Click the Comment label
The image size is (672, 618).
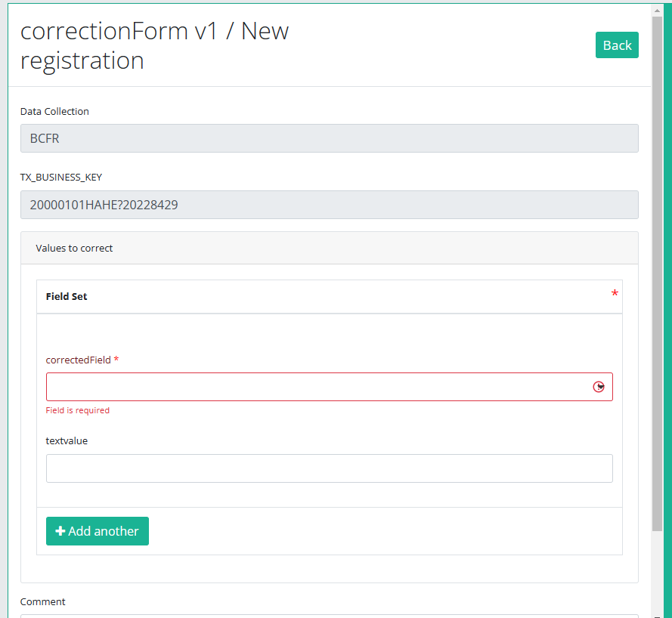pyautogui.click(x=43, y=601)
